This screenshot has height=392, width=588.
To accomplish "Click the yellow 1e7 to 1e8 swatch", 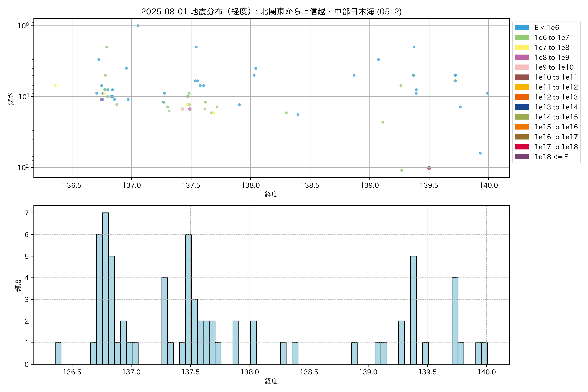I will 522,48.
